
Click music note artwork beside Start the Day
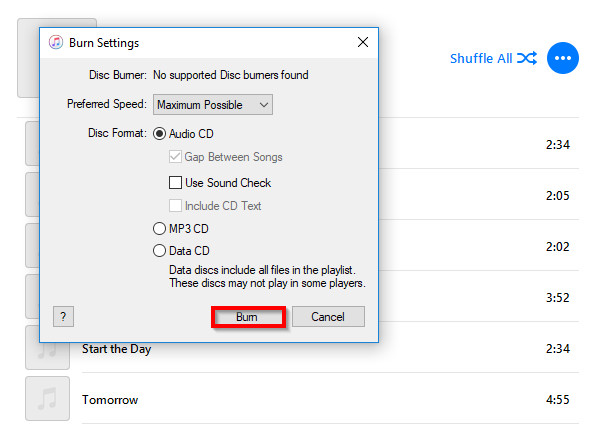tap(47, 348)
